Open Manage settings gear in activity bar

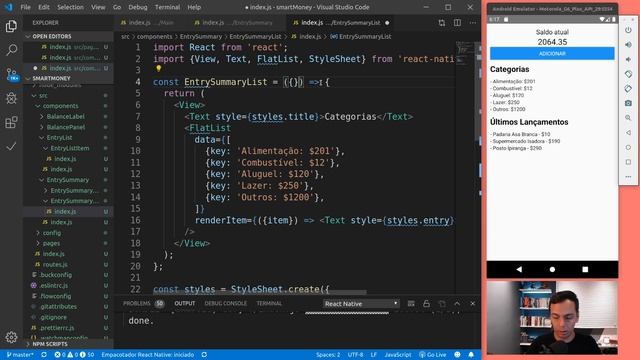(x=11, y=337)
